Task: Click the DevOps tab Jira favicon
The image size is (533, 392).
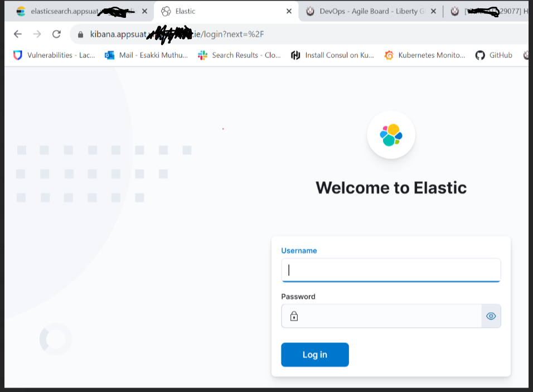Action: pyautogui.click(x=311, y=11)
